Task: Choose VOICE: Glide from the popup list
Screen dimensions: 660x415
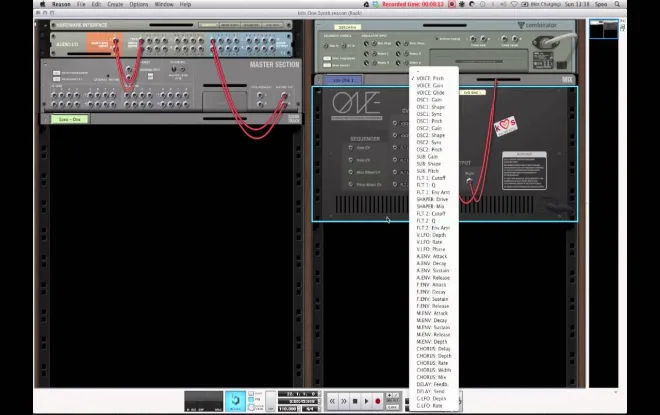Action: coord(434,93)
